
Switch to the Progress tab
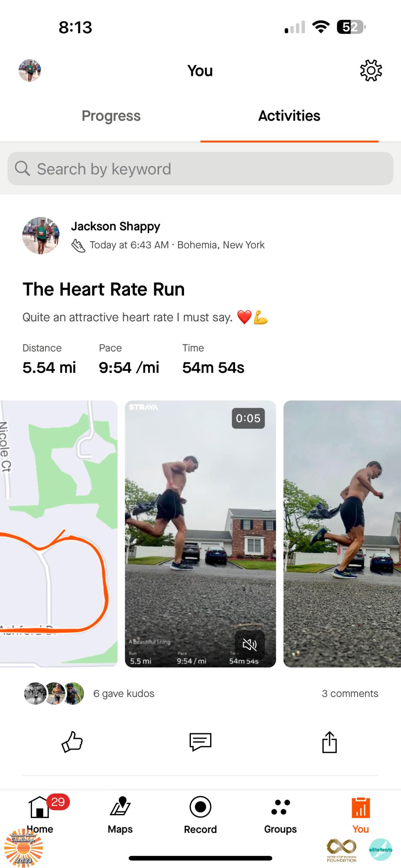coord(111,116)
